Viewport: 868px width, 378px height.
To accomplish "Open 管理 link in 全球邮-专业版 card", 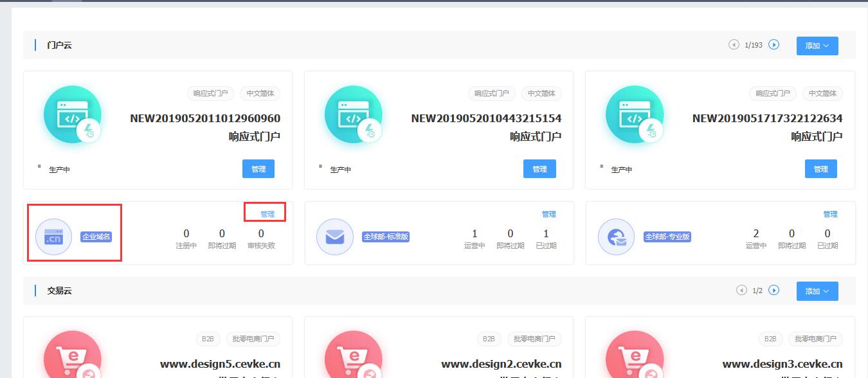I will [x=830, y=214].
